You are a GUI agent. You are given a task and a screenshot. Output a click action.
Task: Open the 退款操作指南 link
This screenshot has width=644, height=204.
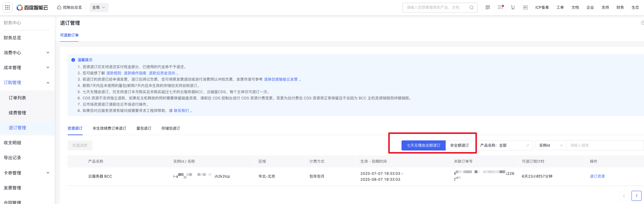tap(135, 73)
